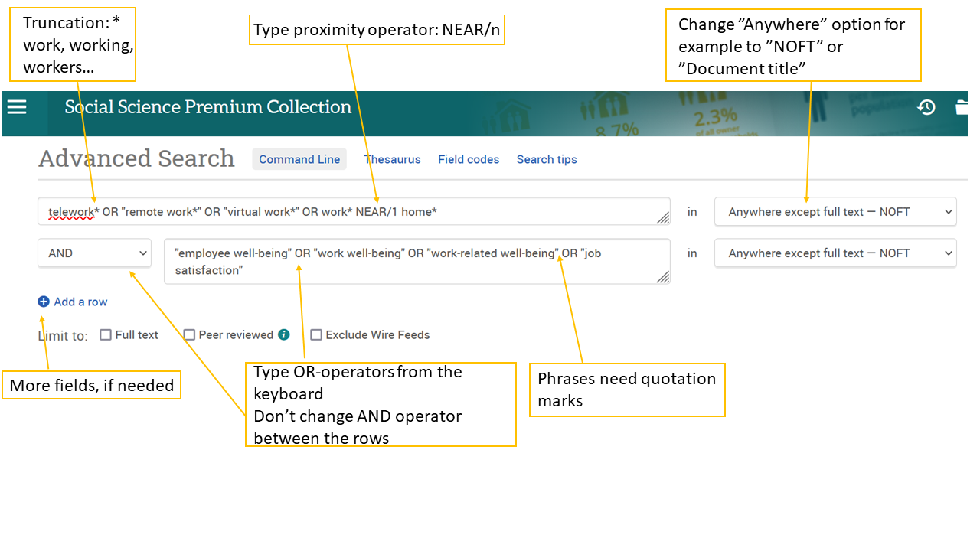The height and width of the screenshot is (551, 980).
Task: Click the Advanced Search heading
Action: (137, 158)
